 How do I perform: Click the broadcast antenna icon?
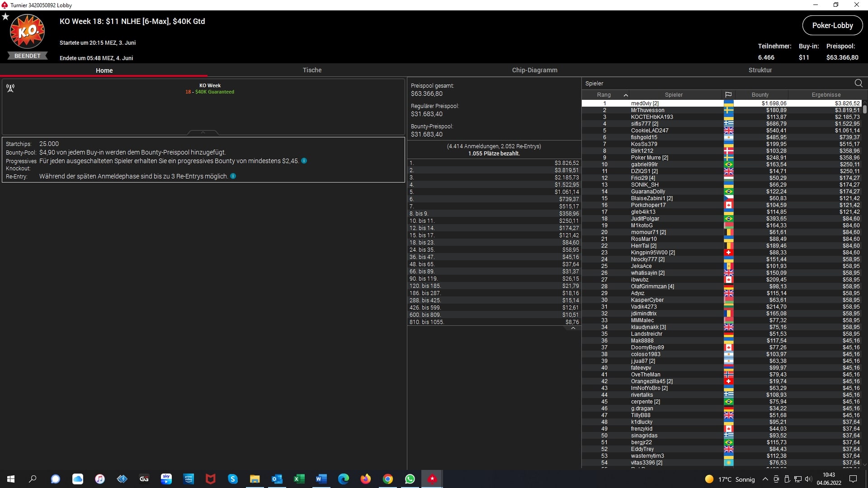[x=10, y=88]
